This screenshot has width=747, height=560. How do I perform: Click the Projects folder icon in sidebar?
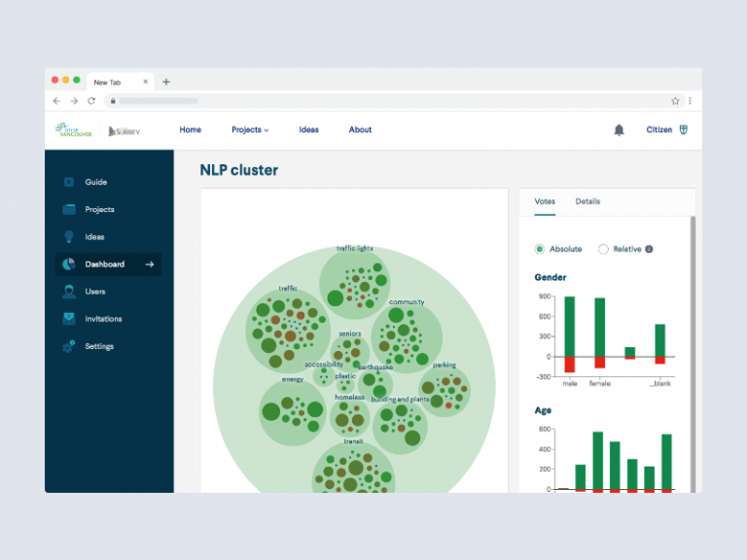[x=68, y=209]
